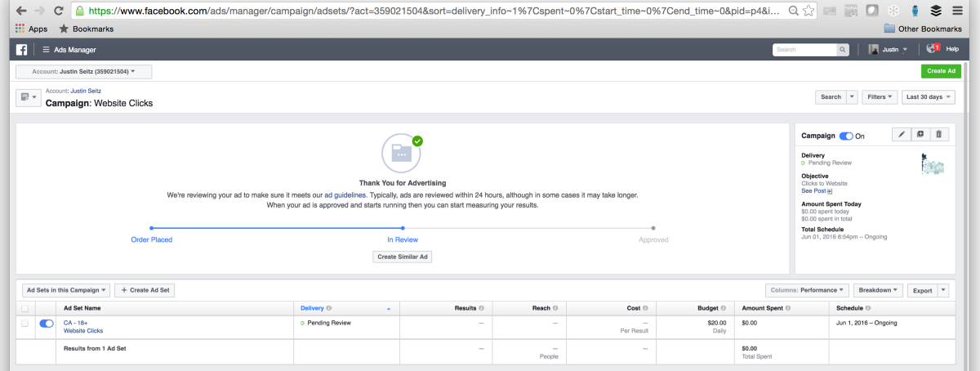Open the Account Justin Seitz dropdown
Image resolution: width=980 pixels, height=371 pixels.
tap(84, 72)
